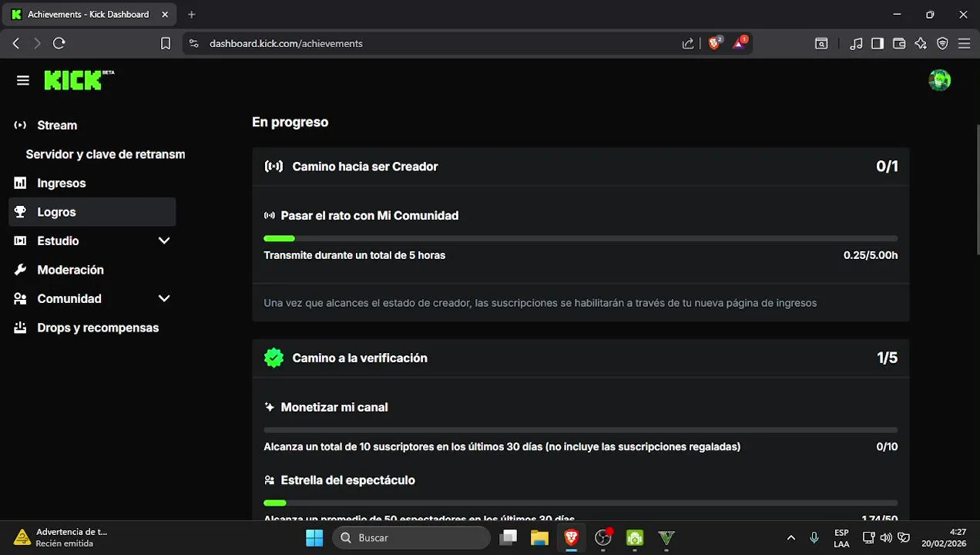This screenshot has width=980, height=555.
Task: Open the browser sidebar panel toggle
Action: tap(878, 44)
